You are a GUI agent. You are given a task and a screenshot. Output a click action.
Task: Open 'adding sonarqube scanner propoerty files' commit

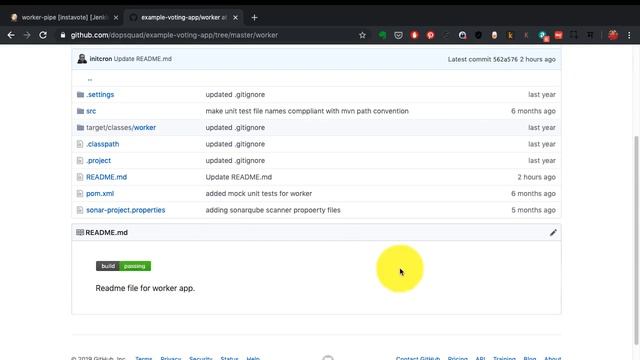[273, 210]
